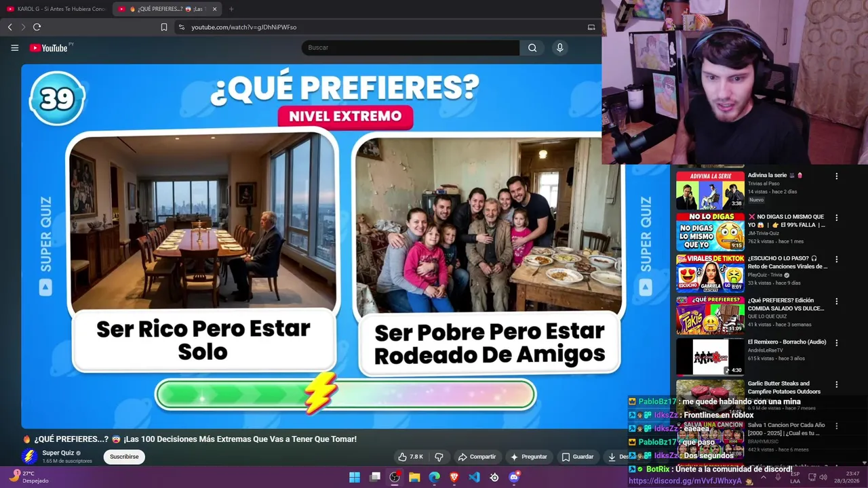Open ¿ESCUCHO O LO PASO? video title
868x488 pixels.
tap(787, 262)
